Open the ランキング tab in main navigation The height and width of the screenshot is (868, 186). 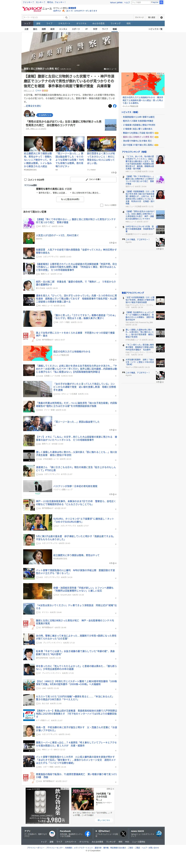(x=116, y=24)
